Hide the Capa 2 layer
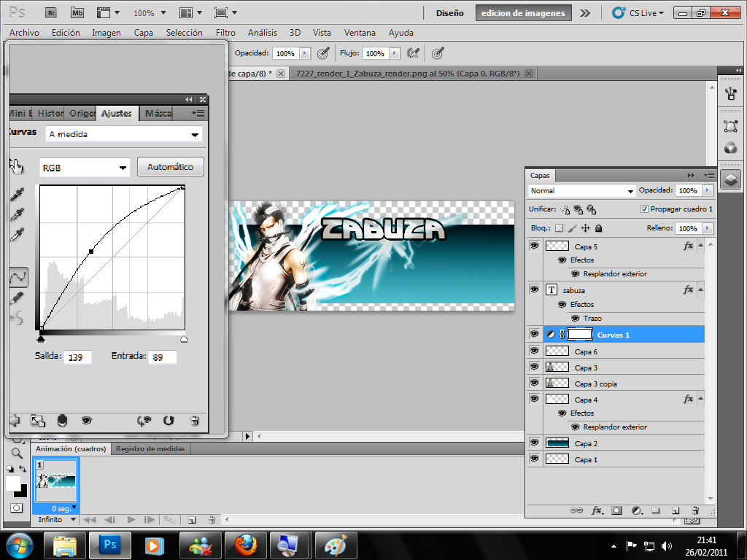The height and width of the screenshot is (560, 747). pyautogui.click(x=535, y=443)
